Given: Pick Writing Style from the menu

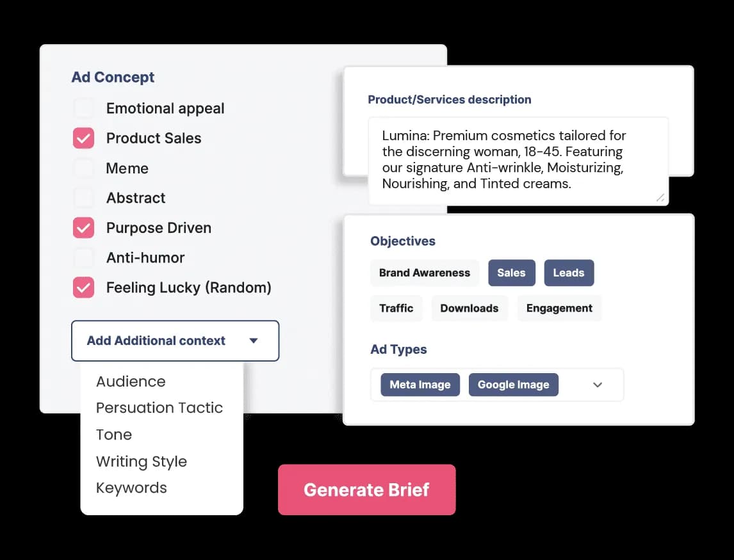Looking at the screenshot, I should [141, 461].
